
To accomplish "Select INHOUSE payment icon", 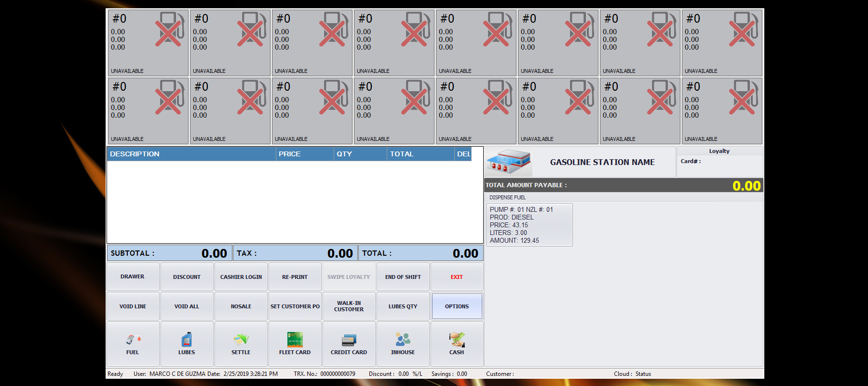I will [x=403, y=340].
